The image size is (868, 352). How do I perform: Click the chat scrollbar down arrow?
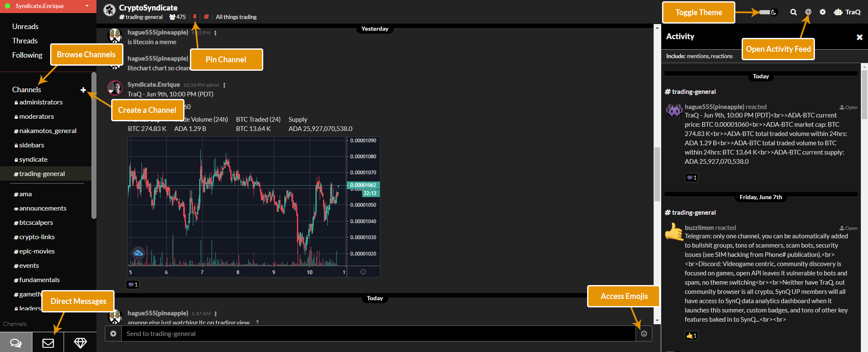point(657,321)
